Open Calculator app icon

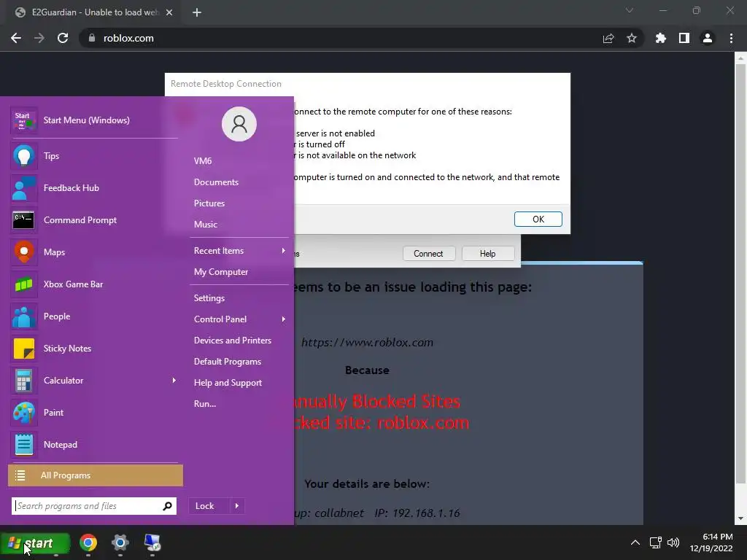click(24, 381)
